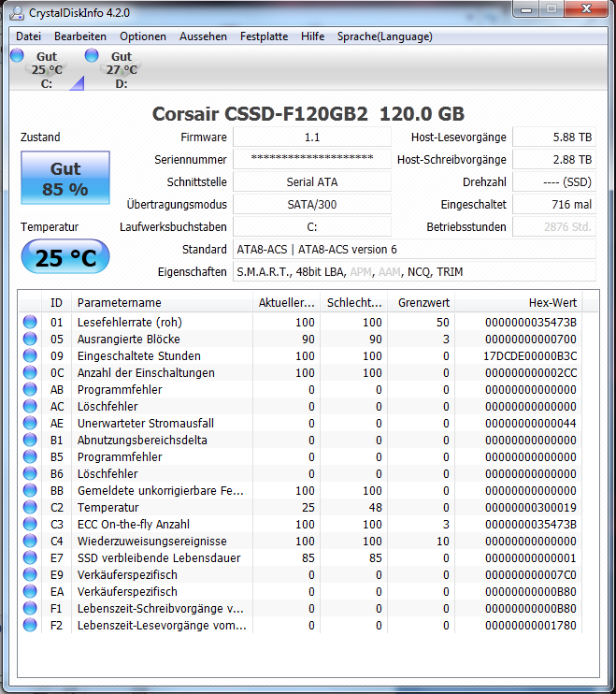Click the ID column header
The height and width of the screenshot is (694, 616).
[x=56, y=302]
